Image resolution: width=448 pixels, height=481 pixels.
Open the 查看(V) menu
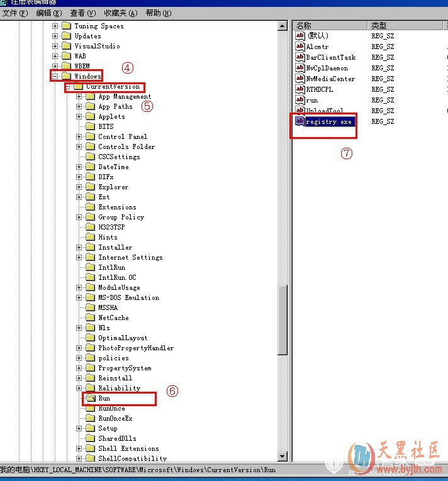pos(83,13)
